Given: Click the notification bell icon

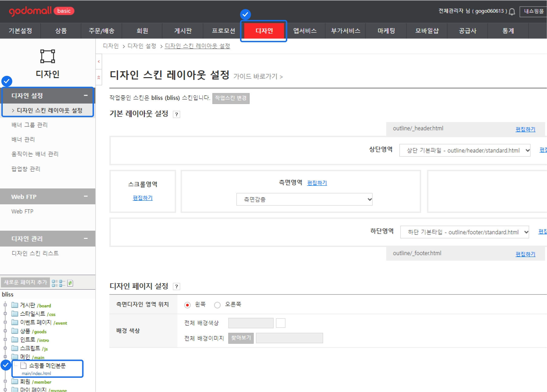Looking at the screenshot, I should click(x=512, y=12).
